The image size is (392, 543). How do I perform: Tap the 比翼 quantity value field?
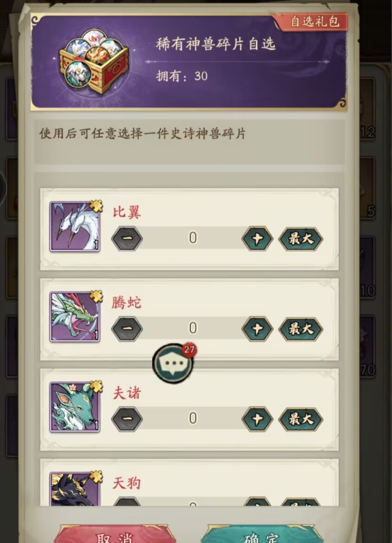193,238
